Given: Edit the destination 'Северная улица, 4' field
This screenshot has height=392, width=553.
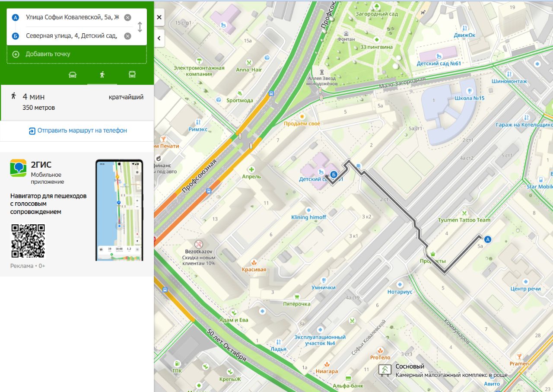Looking at the screenshot, I should [71, 36].
